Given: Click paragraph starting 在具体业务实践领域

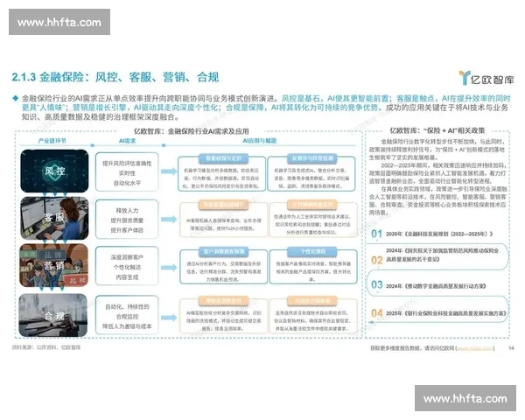Looking at the screenshot, I should (x=437, y=200).
